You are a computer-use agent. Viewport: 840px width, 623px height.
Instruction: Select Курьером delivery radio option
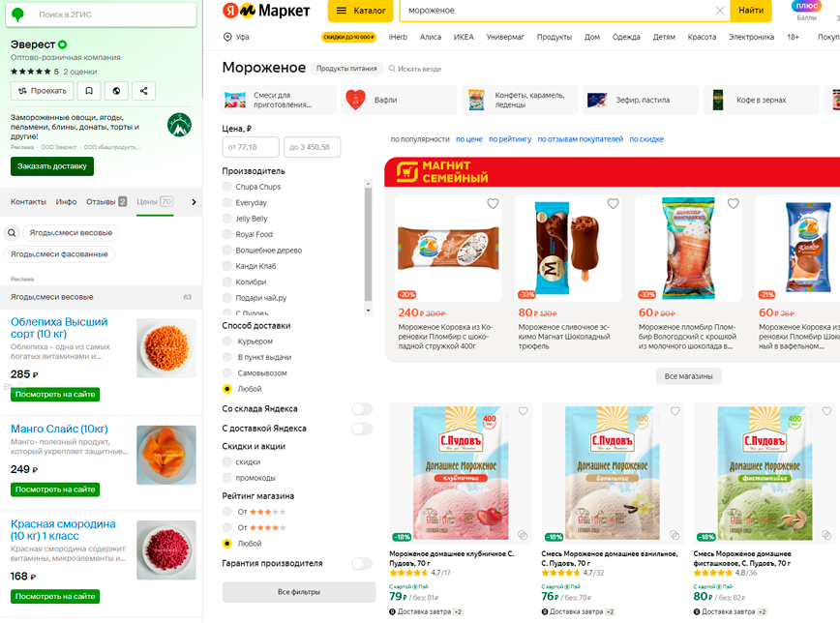(227, 341)
